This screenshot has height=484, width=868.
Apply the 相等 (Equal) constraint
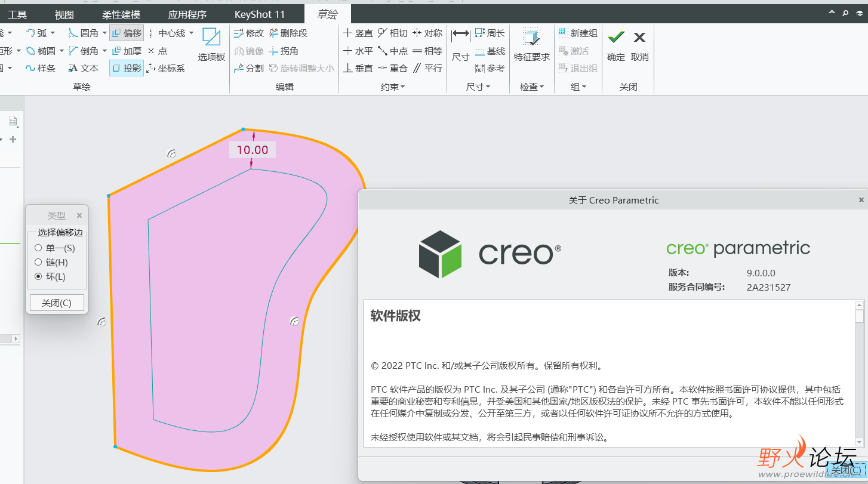click(427, 51)
